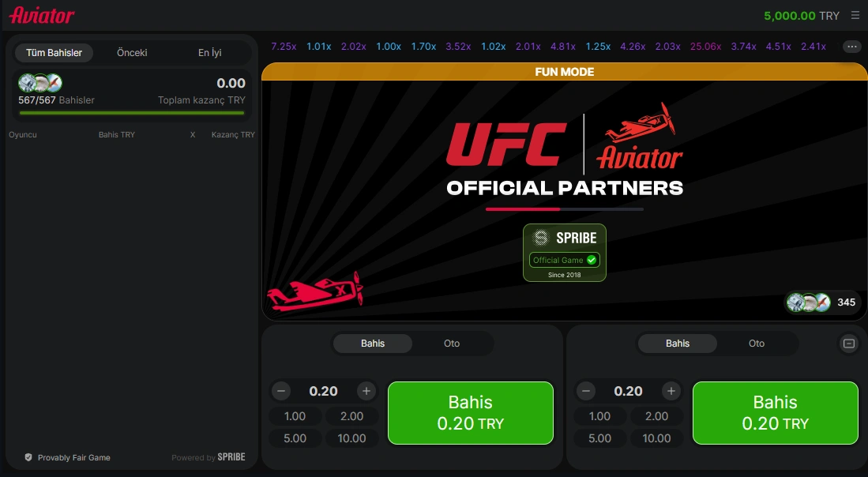868x477 pixels.
Task: Select the 25.06x history multiplier
Action: (x=706, y=47)
